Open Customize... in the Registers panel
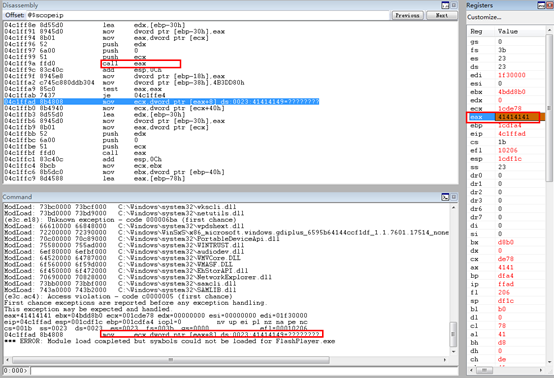The height and width of the screenshot is (378, 554). pos(484,17)
